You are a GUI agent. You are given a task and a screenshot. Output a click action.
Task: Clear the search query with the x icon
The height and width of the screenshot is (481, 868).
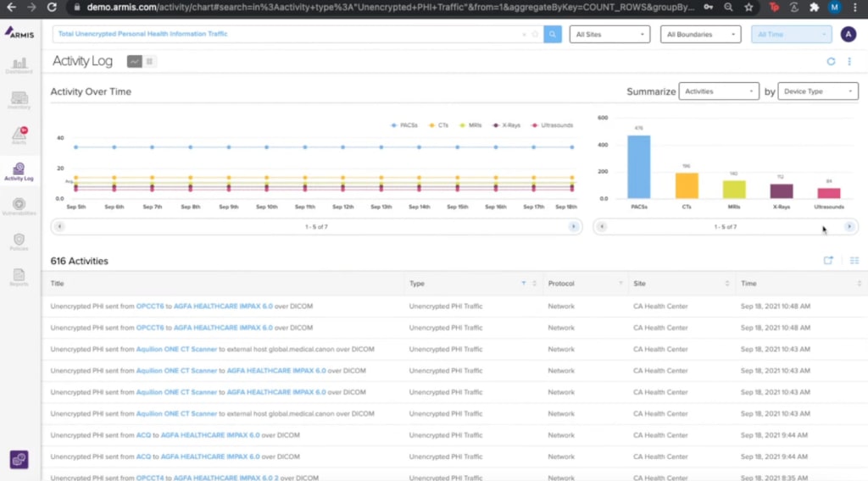(524, 34)
